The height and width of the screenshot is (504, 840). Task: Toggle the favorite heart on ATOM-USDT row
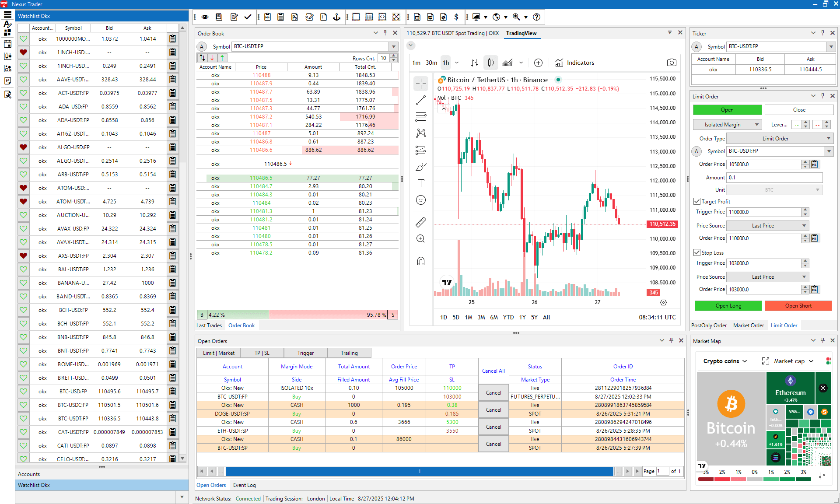point(23,201)
